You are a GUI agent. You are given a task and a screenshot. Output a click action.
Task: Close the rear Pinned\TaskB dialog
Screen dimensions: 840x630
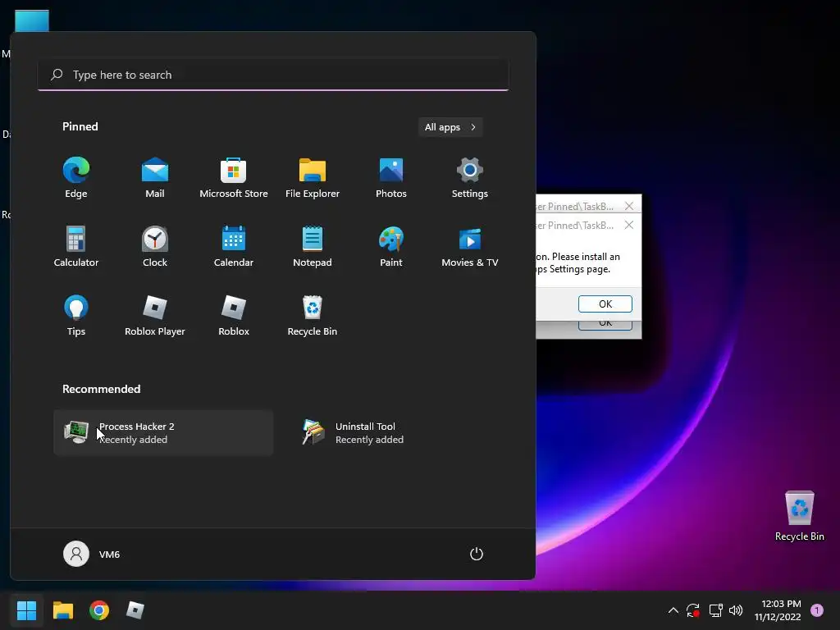[x=629, y=206]
